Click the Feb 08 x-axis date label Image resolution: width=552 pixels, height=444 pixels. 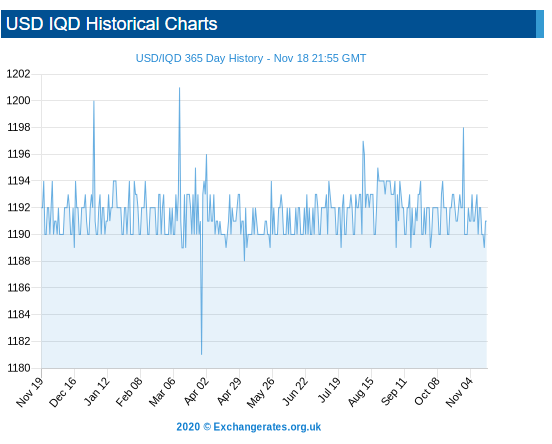129,392
